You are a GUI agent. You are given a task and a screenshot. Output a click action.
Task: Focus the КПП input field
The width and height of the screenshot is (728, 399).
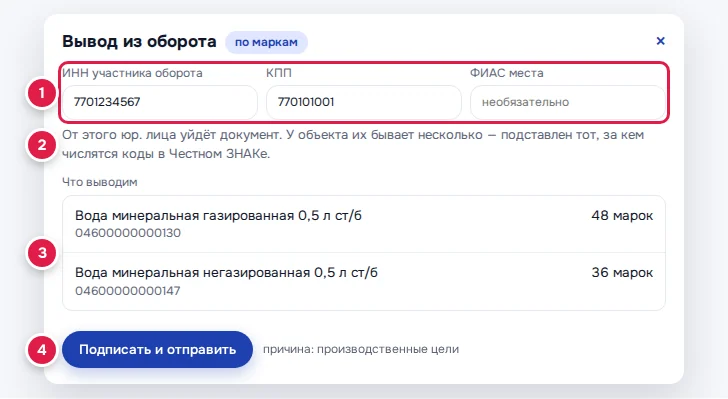click(364, 102)
